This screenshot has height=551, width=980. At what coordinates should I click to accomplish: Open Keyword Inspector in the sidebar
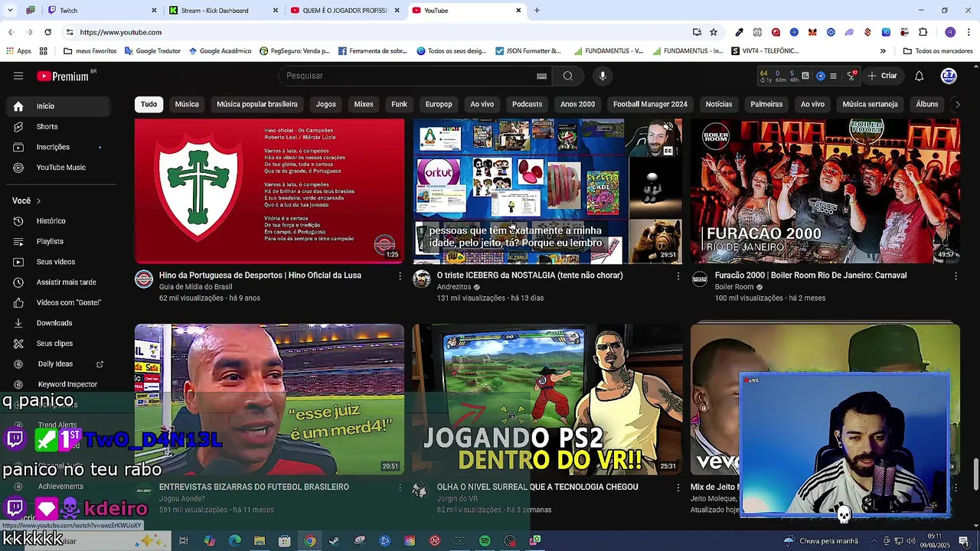(60, 384)
